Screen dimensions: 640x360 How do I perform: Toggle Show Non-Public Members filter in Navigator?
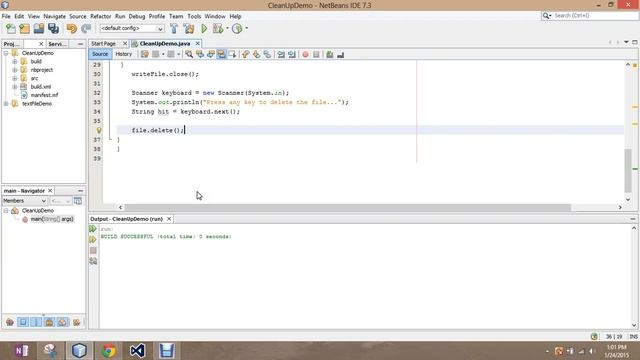pos(49,322)
